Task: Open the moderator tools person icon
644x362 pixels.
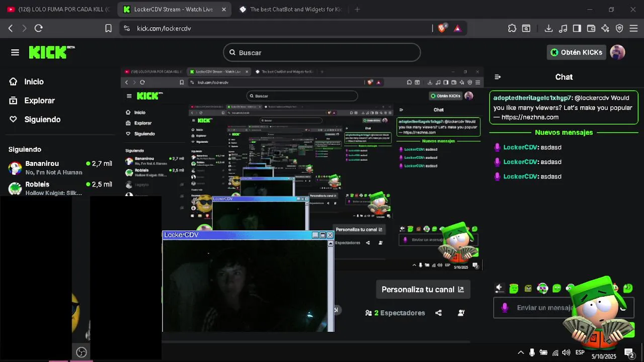Action: (x=461, y=313)
